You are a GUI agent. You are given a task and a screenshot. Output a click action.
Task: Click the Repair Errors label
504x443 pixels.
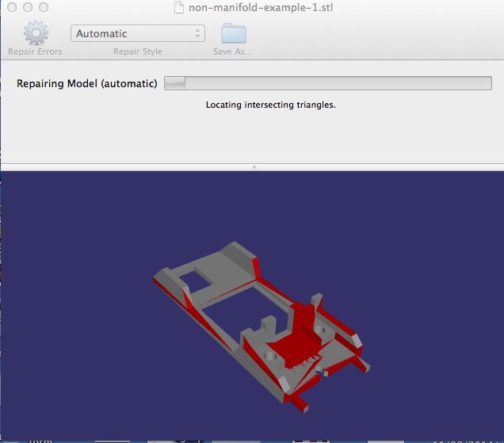35,52
